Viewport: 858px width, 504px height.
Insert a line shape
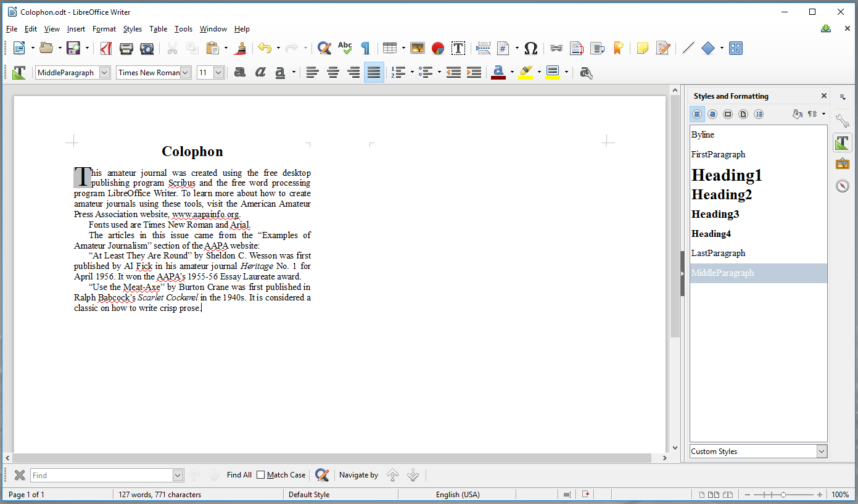688,48
